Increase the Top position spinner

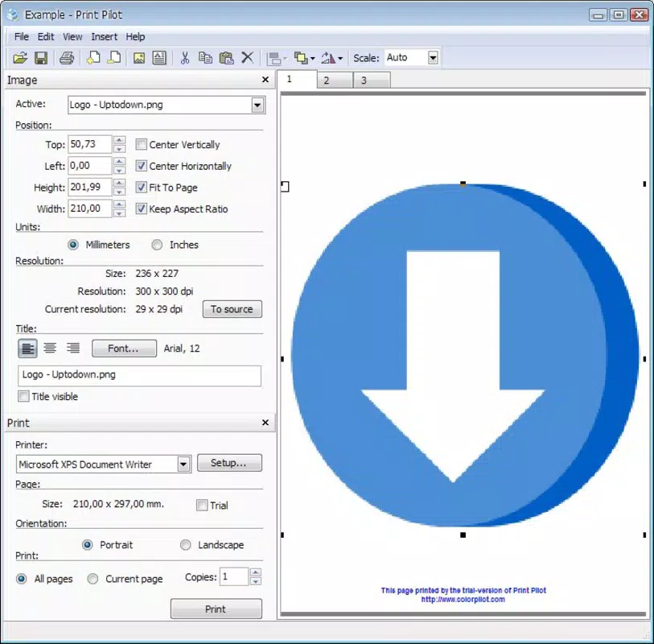pyautogui.click(x=119, y=140)
